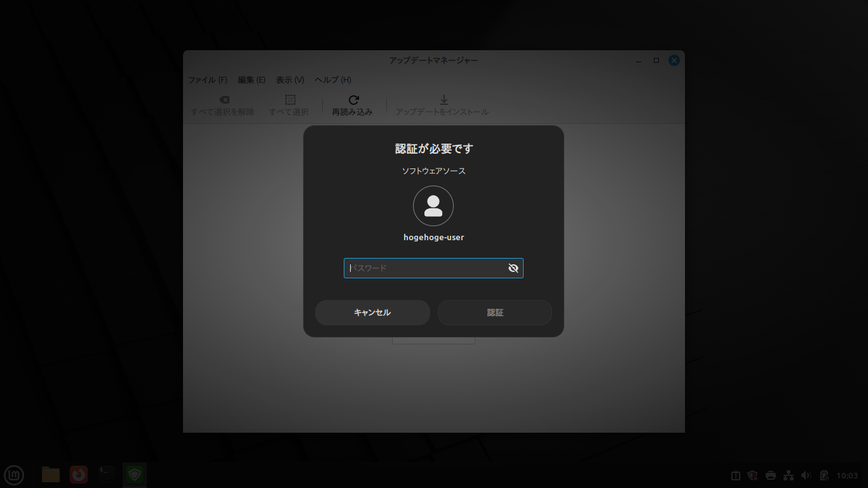The height and width of the screenshot is (488, 868).
Task: Open the printer tray icon
Action: coord(771,475)
